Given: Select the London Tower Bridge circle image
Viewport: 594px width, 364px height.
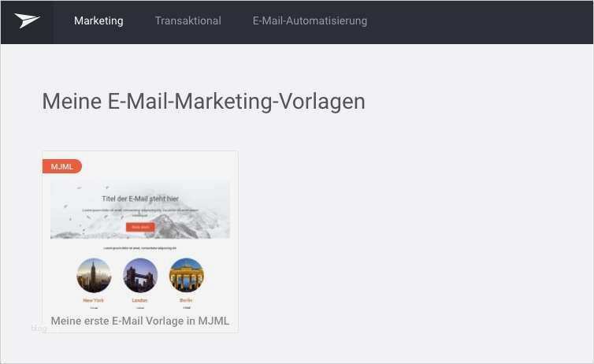Looking at the screenshot, I should [140, 276].
